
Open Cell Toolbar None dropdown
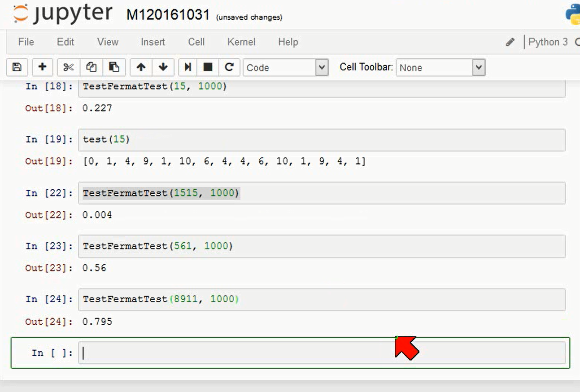tap(440, 68)
